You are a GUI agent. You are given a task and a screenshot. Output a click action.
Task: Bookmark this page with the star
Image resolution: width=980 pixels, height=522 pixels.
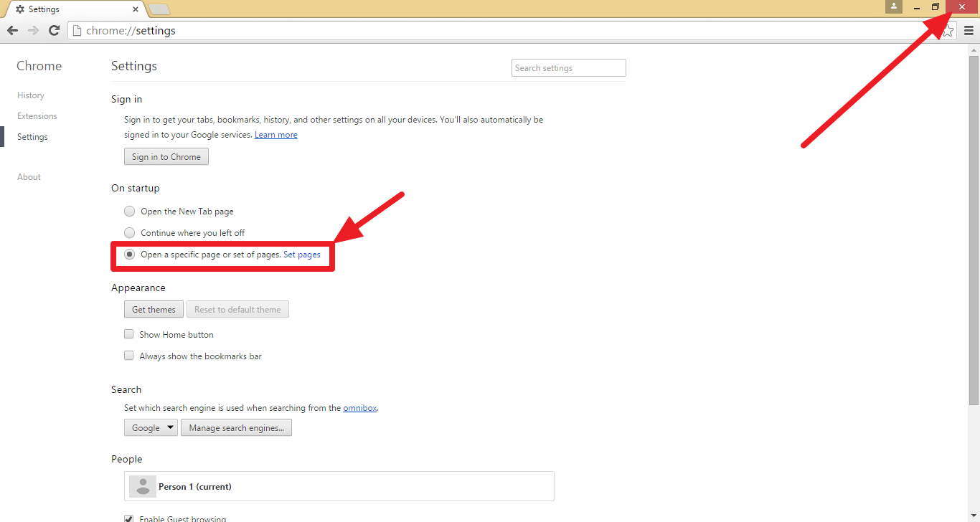[x=948, y=31]
